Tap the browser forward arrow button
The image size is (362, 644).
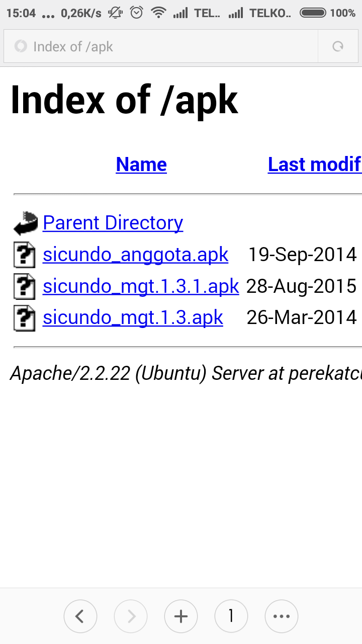tap(131, 616)
